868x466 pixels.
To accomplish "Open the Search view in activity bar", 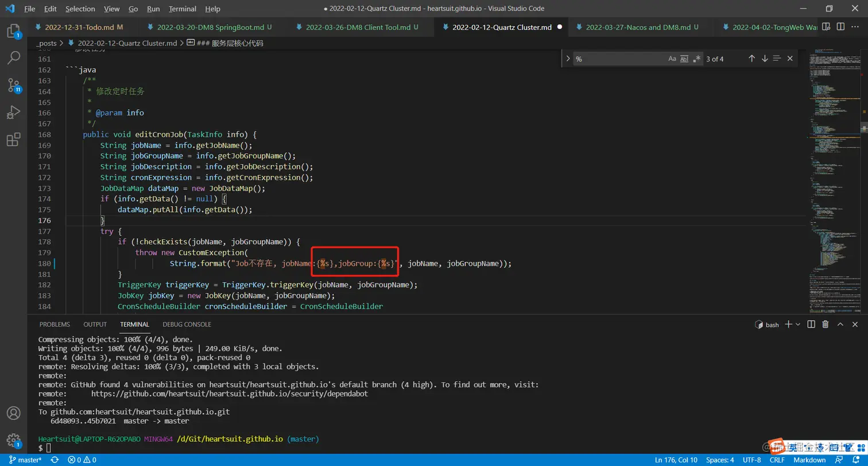I will click(x=13, y=57).
